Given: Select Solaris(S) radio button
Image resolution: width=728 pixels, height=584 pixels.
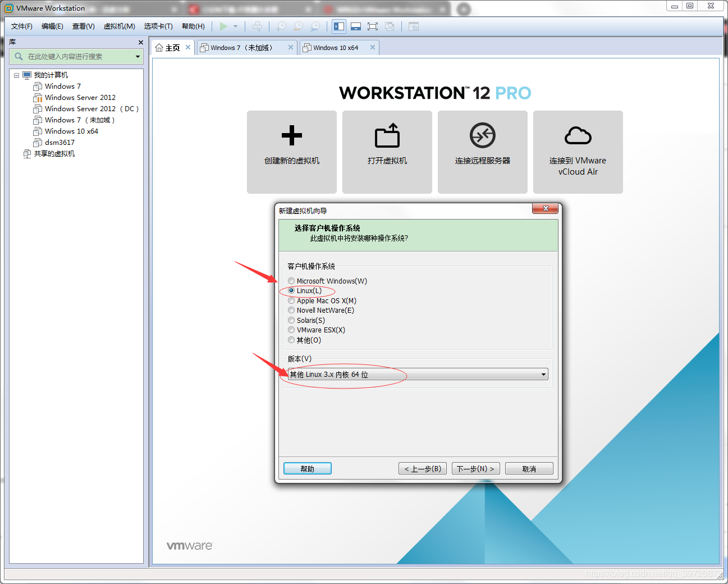Looking at the screenshot, I should tap(291, 320).
